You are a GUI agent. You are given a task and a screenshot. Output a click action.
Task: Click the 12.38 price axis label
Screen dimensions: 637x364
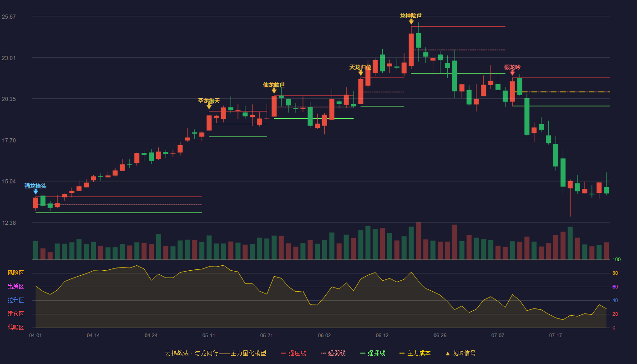tap(9, 223)
